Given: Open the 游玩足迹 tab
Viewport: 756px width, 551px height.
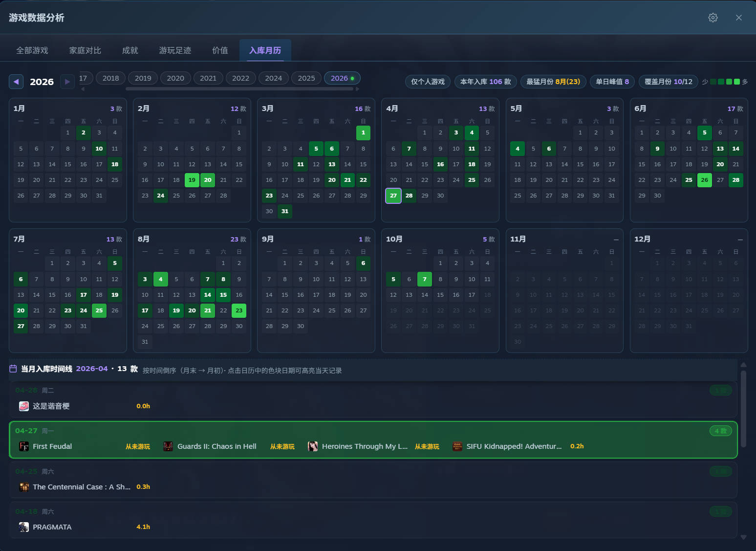Looking at the screenshot, I should point(175,50).
